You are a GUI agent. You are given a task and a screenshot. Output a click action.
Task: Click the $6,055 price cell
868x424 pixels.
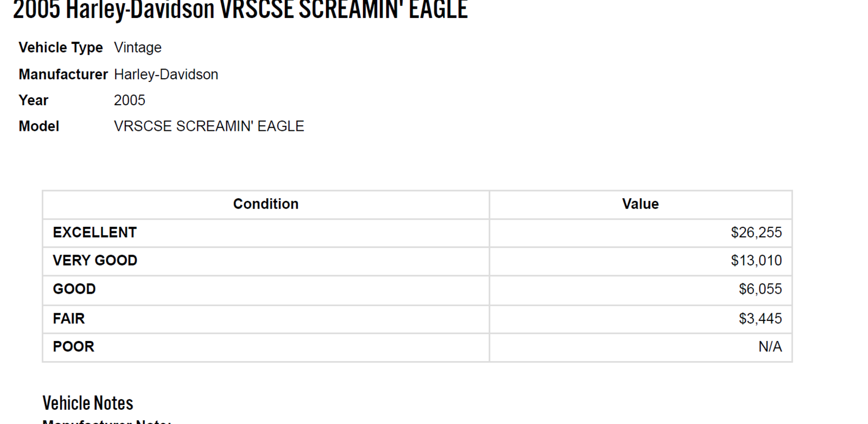point(760,289)
